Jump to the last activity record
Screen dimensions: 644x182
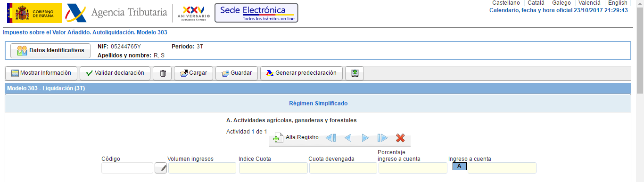pos(382,138)
